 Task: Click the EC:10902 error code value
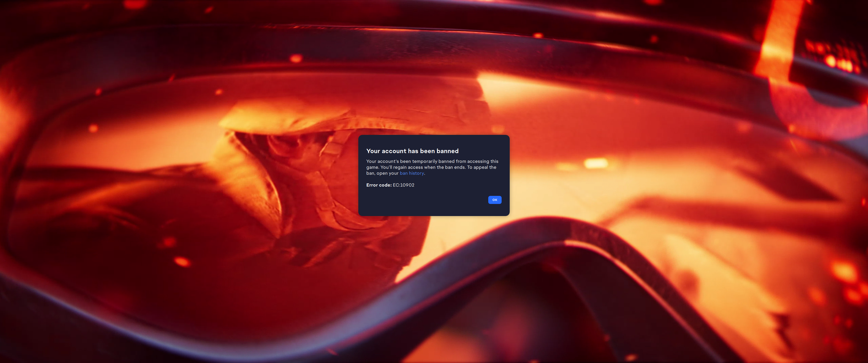[x=403, y=185]
